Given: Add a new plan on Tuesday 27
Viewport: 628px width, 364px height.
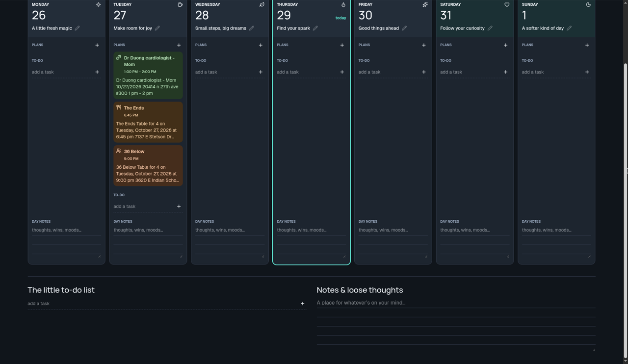Looking at the screenshot, I should click(x=179, y=45).
